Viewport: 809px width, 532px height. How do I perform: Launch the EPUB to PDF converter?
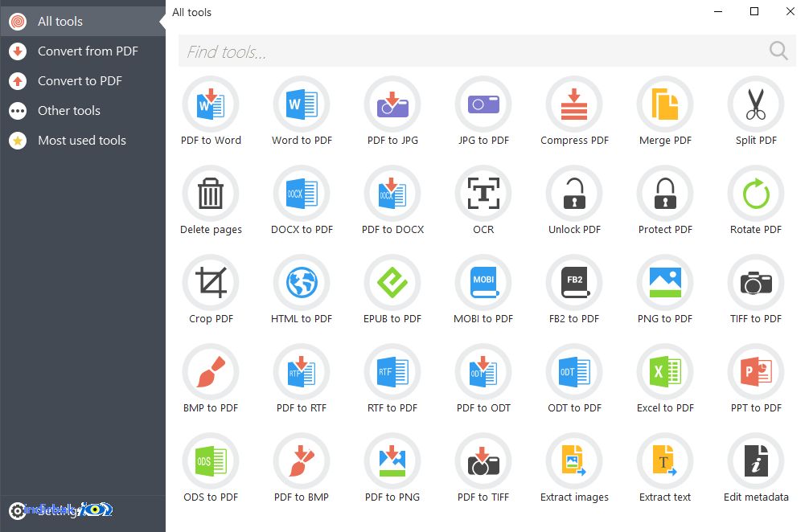click(x=392, y=283)
